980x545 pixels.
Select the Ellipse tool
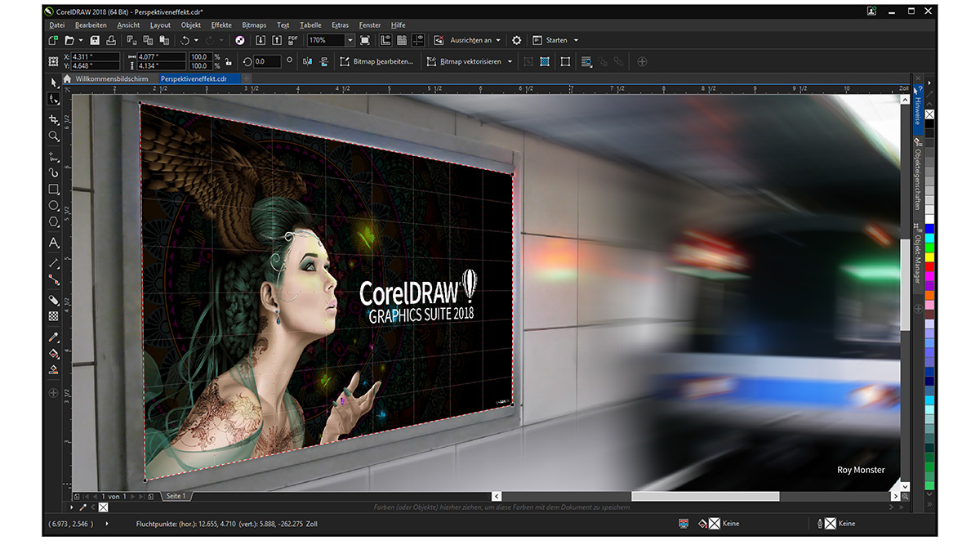point(54,206)
